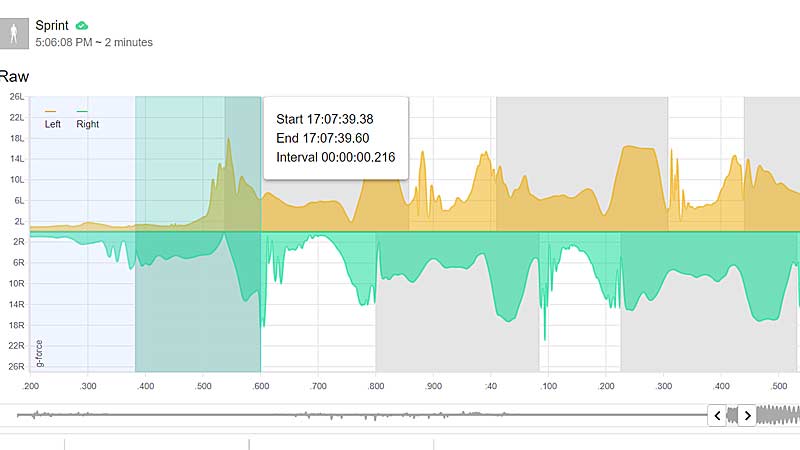
Task: Click the 14L y-axis label
Action: pos(17,159)
